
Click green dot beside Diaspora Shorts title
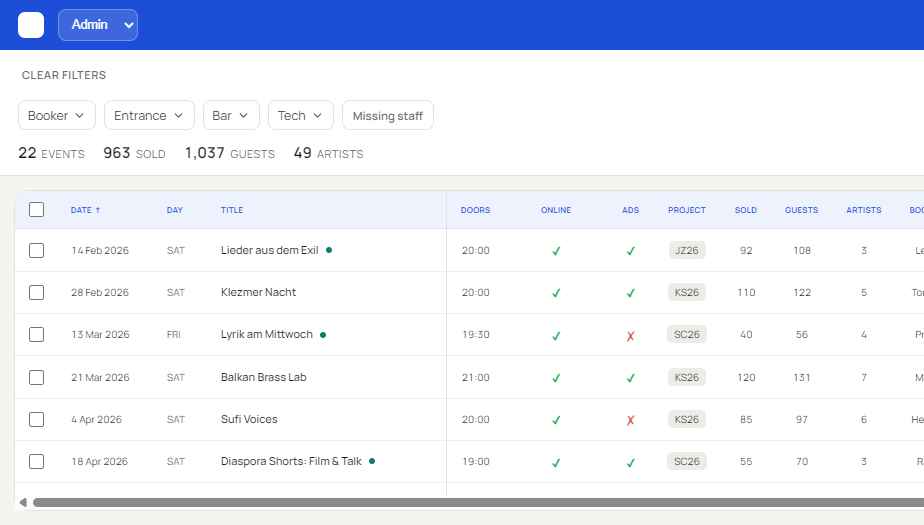click(372, 461)
